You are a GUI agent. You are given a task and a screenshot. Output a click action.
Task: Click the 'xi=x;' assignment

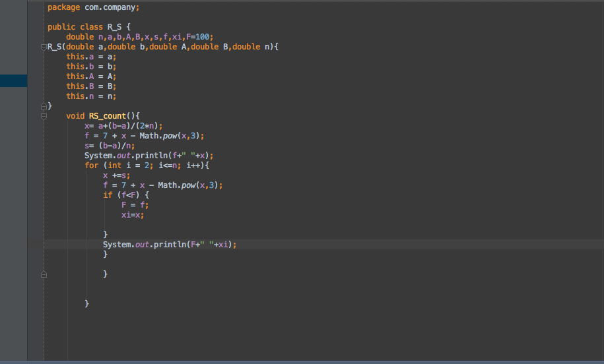(133, 215)
